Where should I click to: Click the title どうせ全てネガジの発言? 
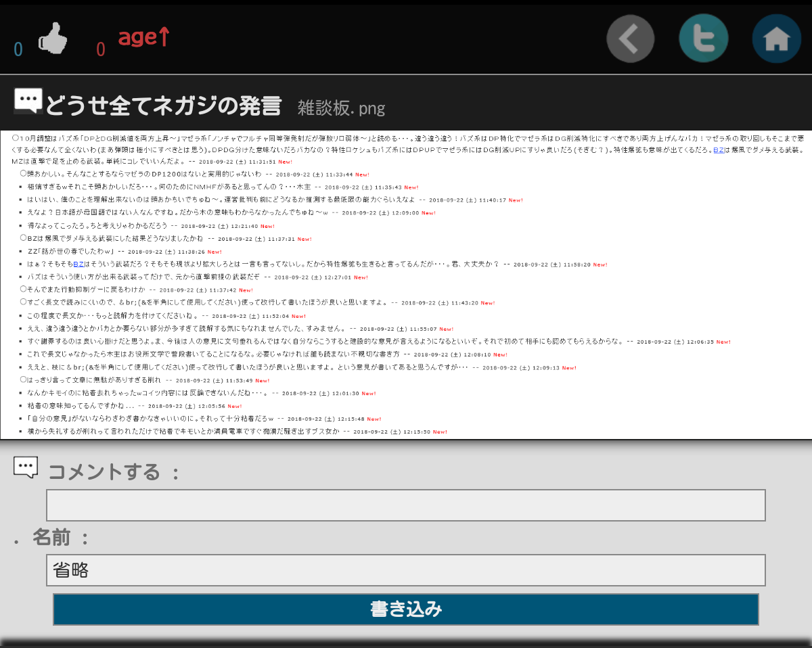[x=163, y=106]
